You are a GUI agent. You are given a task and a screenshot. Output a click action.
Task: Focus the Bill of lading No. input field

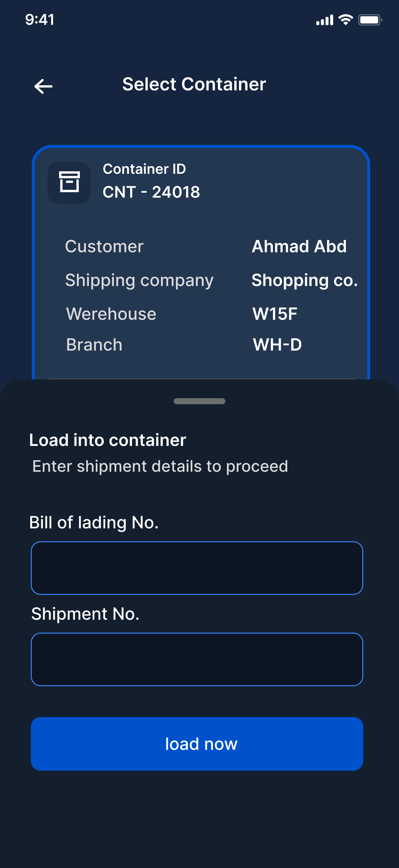point(197,568)
